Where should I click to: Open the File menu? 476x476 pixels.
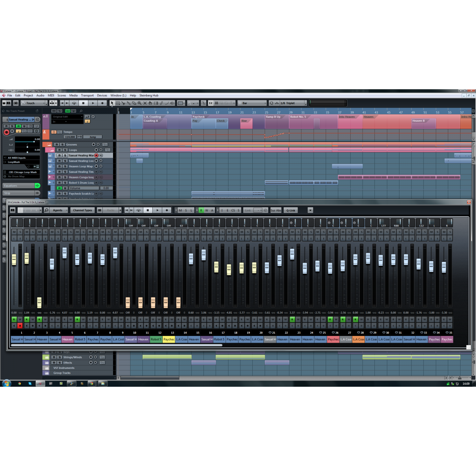point(10,95)
